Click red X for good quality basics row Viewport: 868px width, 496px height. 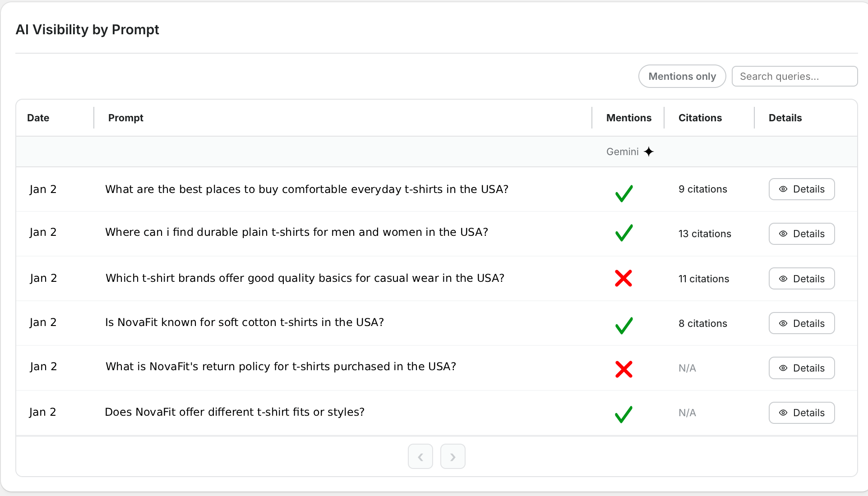(623, 278)
